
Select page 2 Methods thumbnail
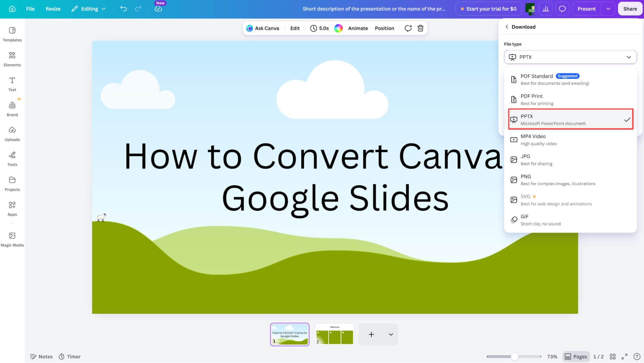(x=334, y=334)
